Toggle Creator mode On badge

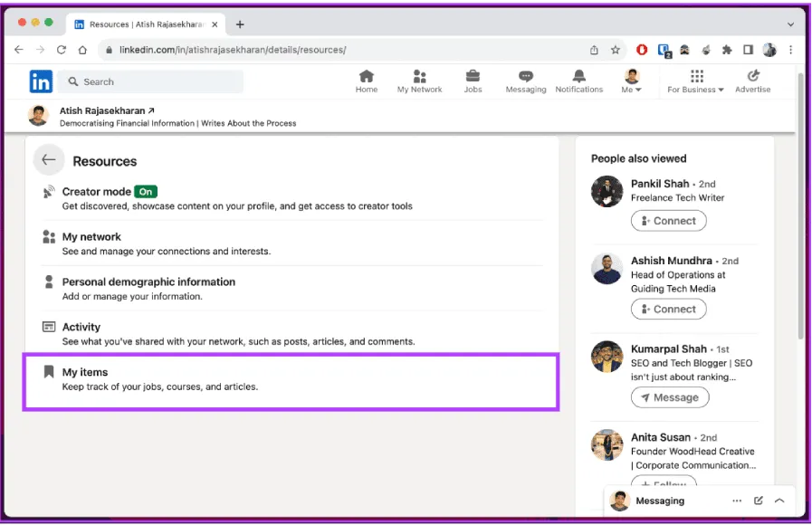coord(146,192)
